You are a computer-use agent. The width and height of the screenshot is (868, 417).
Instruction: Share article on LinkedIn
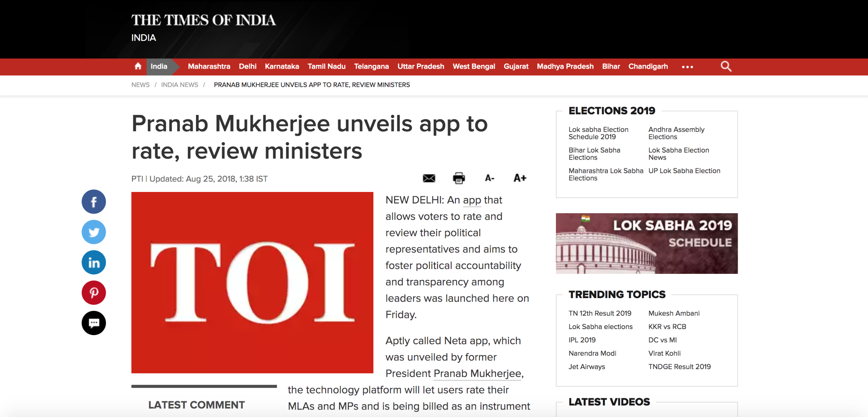[94, 262]
